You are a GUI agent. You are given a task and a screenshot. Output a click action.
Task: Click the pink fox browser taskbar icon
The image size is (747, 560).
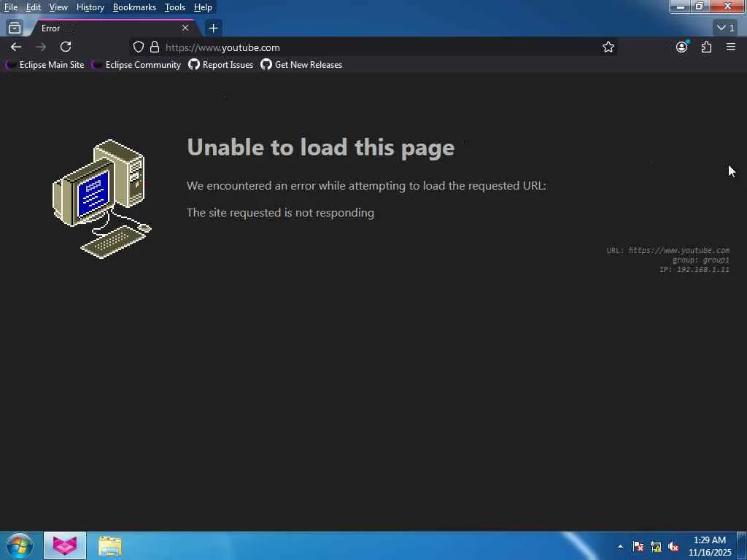[x=65, y=545]
